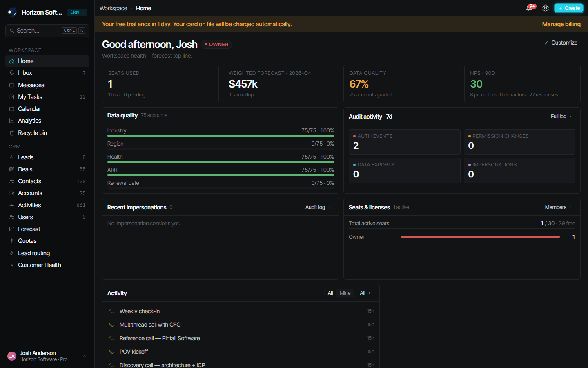Image resolution: width=588 pixels, height=368 pixels.
Task: Open the Auth Events audit card
Action: [404, 142]
